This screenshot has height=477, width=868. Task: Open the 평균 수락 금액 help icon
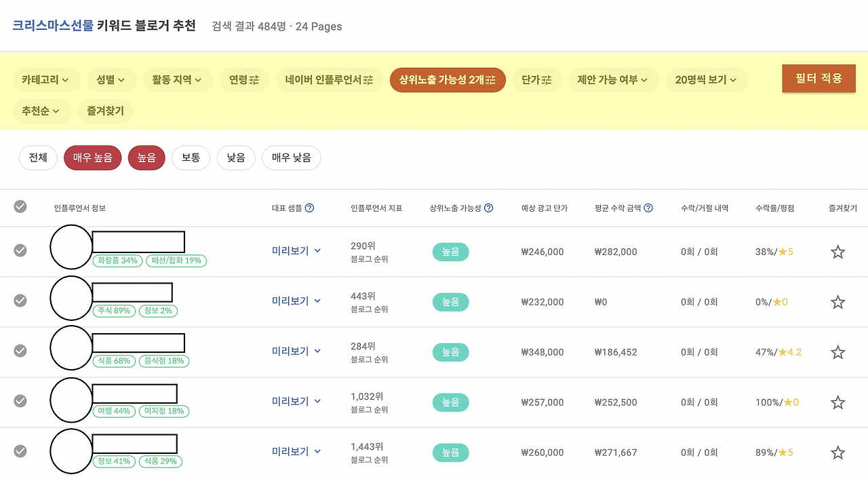[647, 208]
